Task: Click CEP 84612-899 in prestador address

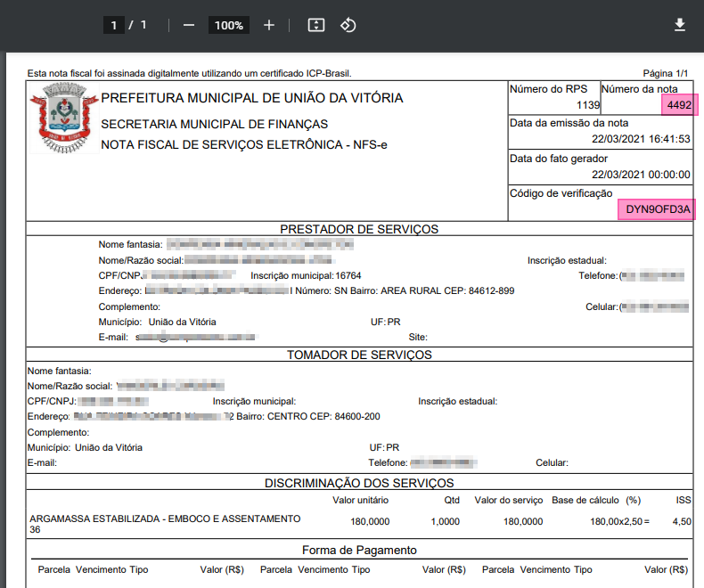Action: (479, 290)
